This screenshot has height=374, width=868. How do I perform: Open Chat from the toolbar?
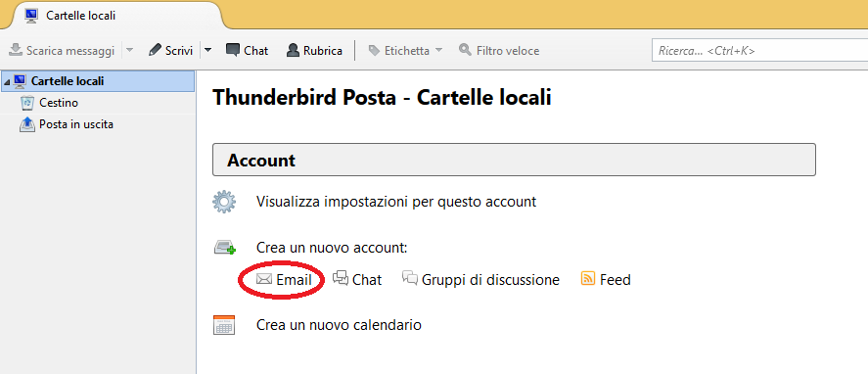(x=247, y=51)
